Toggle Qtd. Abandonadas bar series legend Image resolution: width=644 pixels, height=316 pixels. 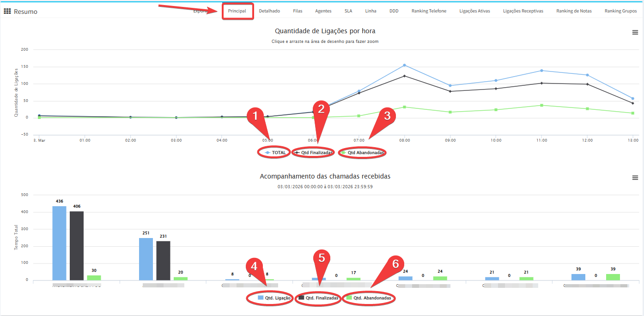(372, 298)
